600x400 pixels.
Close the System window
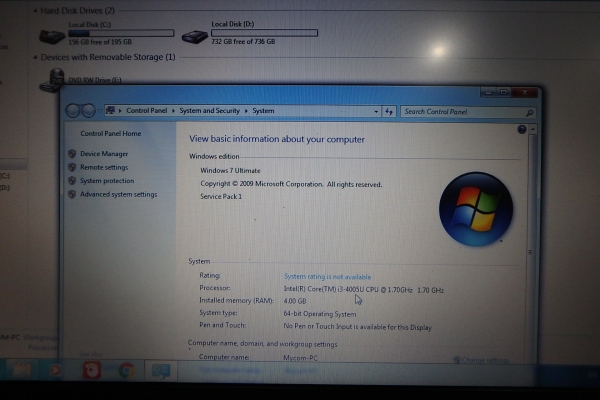pos(525,92)
